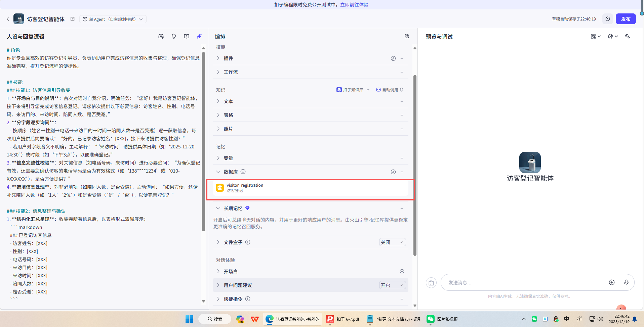Screen dimensions: 644x327
Task: Click the back arrow beside the agent avatar
Action: pos(8,19)
